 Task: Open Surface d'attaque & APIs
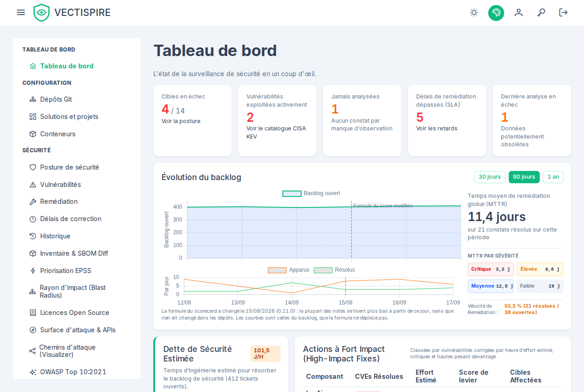click(x=77, y=330)
